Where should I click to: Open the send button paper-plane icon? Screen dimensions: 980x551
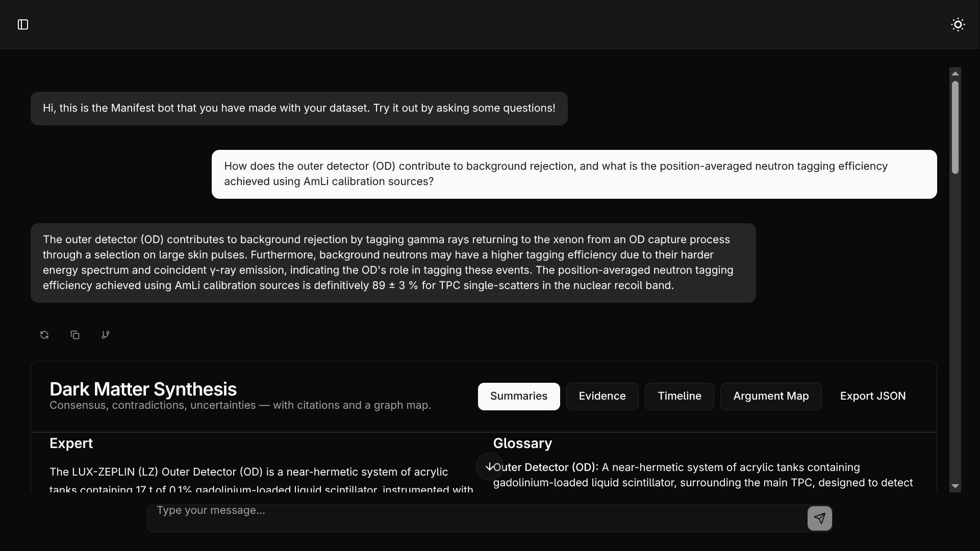tap(819, 518)
